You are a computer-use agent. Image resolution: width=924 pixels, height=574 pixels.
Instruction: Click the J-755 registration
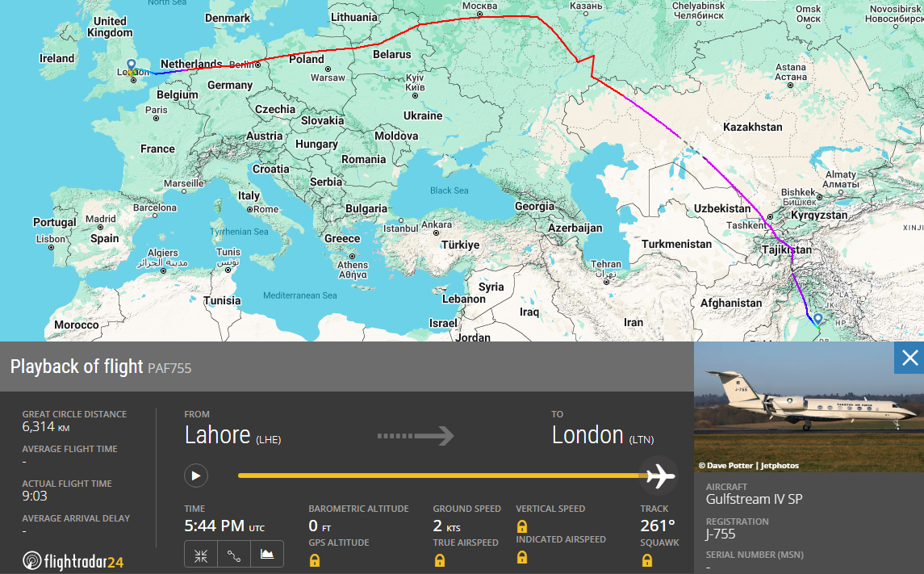point(721,534)
